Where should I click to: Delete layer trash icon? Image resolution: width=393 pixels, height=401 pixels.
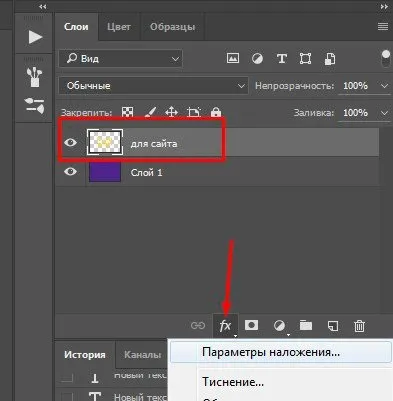359,326
